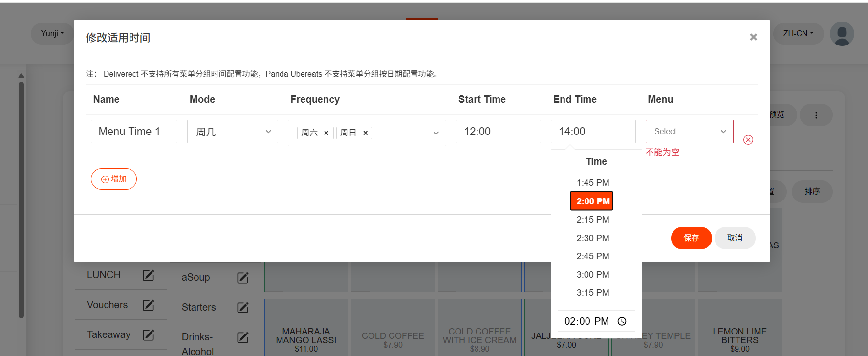Select the LEMON LIME BITTERS item tile
The width and height of the screenshot is (868, 356).
tap(739, 328)
